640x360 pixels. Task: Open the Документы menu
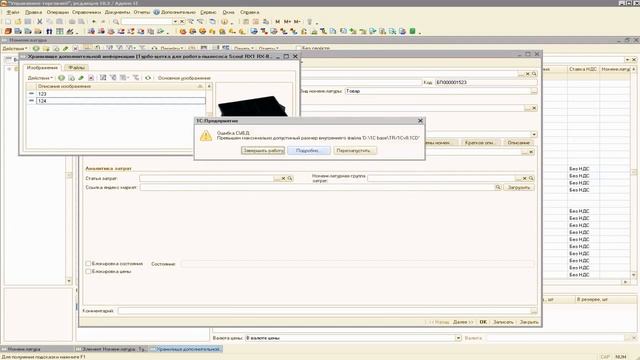coord(117,12)
